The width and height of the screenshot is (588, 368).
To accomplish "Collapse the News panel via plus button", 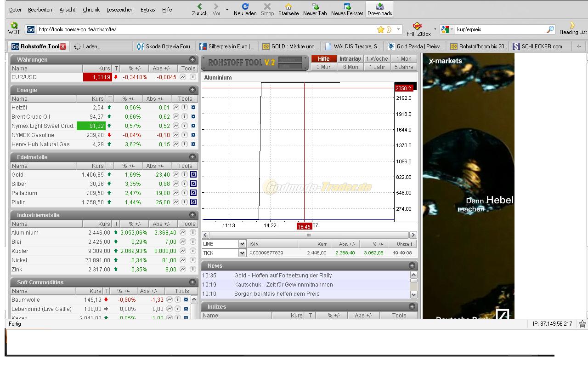I will (412, 265).
